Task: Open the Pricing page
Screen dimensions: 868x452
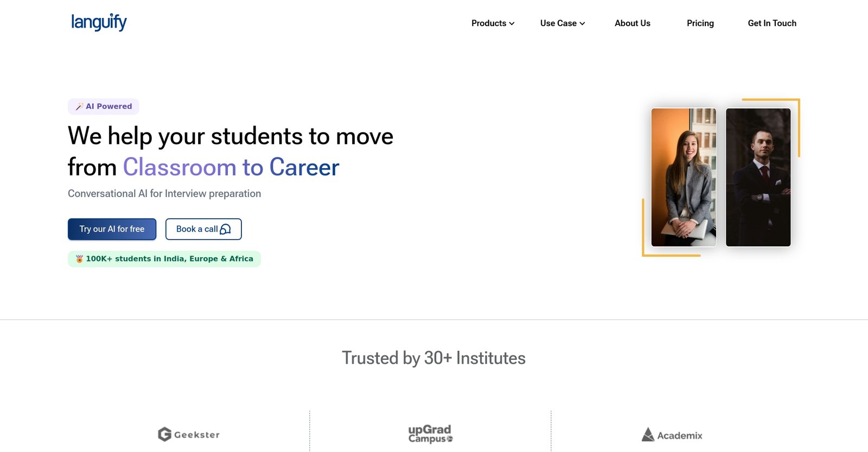Action: 700,23
